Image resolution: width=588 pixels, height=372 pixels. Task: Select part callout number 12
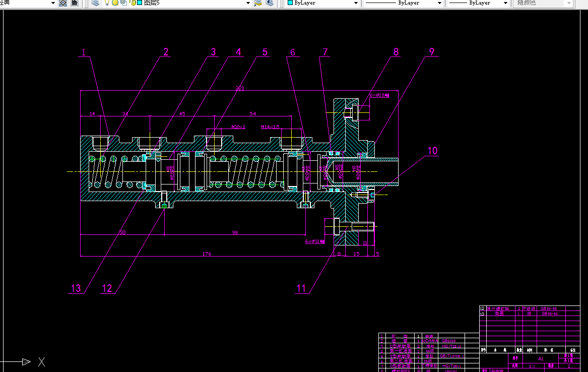point(107,288)
